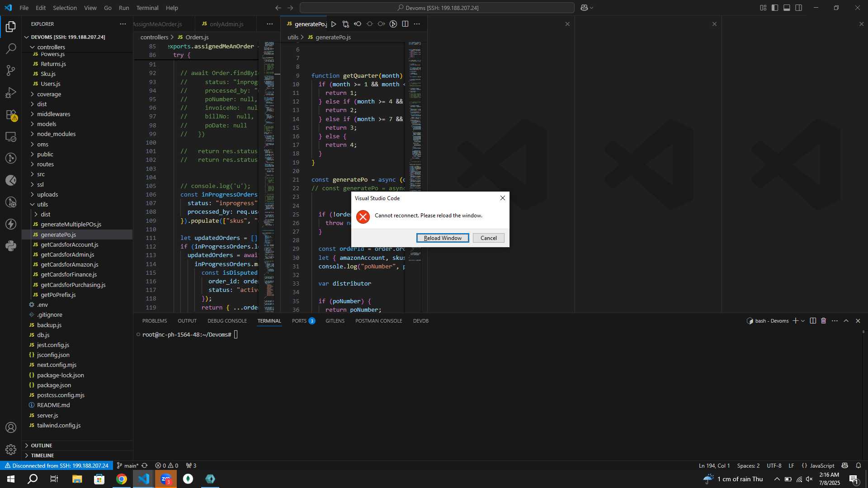Open the Terminal menu
868x488 pixels.
coord(147,8)
